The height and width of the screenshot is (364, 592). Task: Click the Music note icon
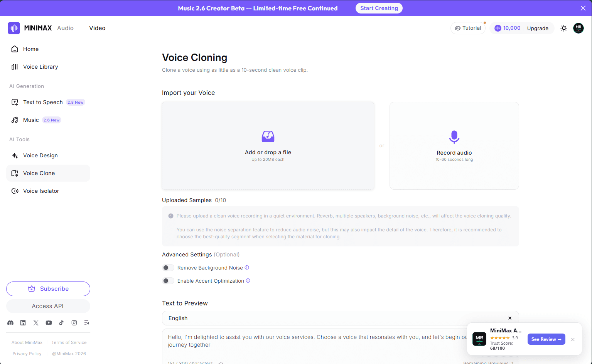pos(15,120)
